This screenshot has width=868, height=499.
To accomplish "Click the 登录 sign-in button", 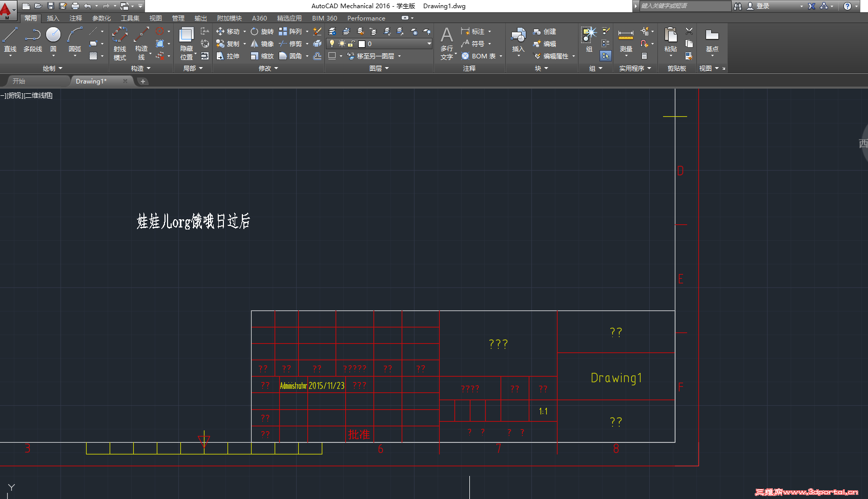I will [x=758, y=6].
